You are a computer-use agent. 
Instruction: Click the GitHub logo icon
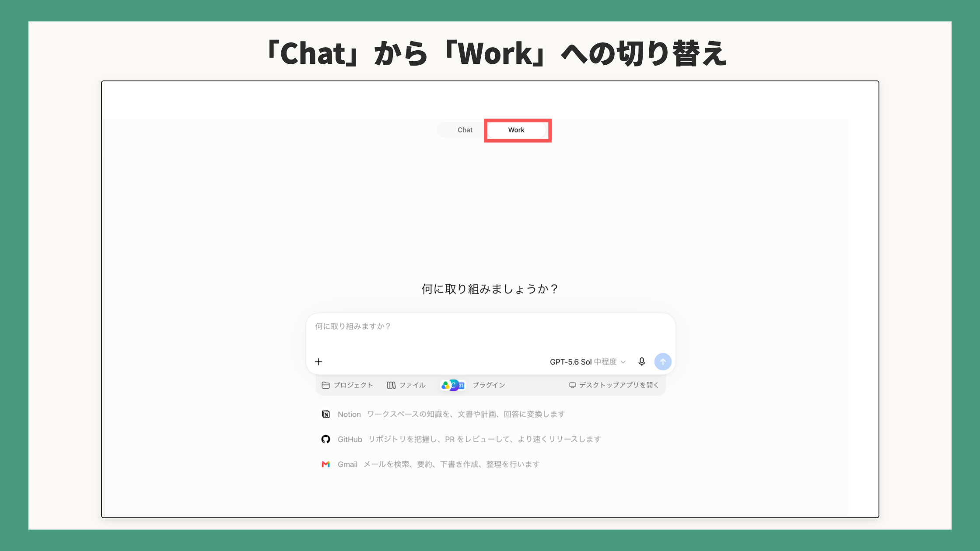[326, 439]
